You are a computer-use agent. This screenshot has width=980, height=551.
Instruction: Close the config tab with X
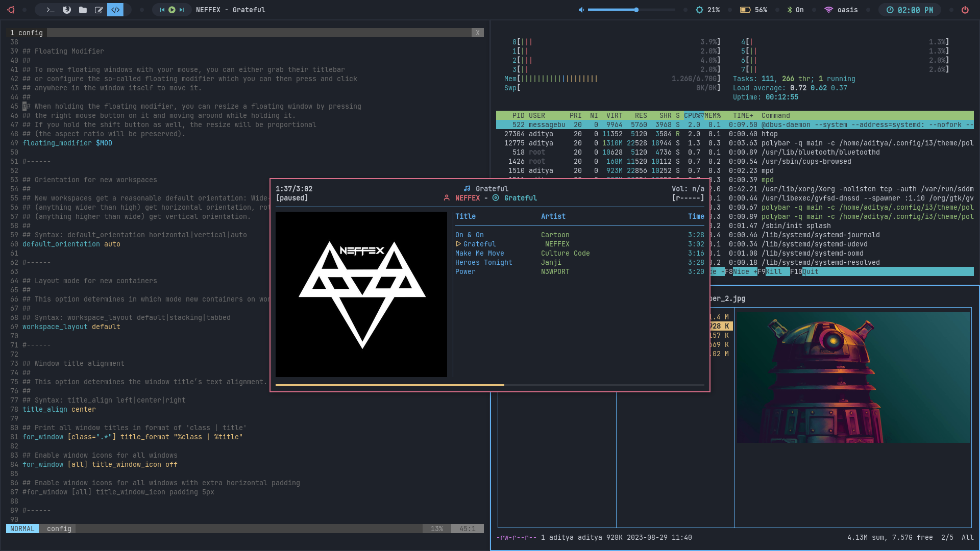pyautogui.click(x=477, y=33)
